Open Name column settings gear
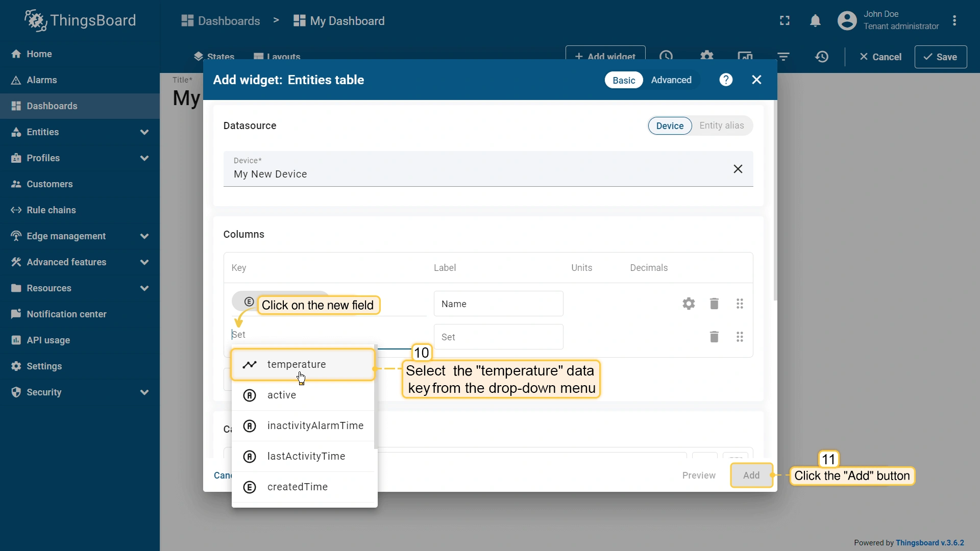980x551 pixels. click(x=689, y=304)
